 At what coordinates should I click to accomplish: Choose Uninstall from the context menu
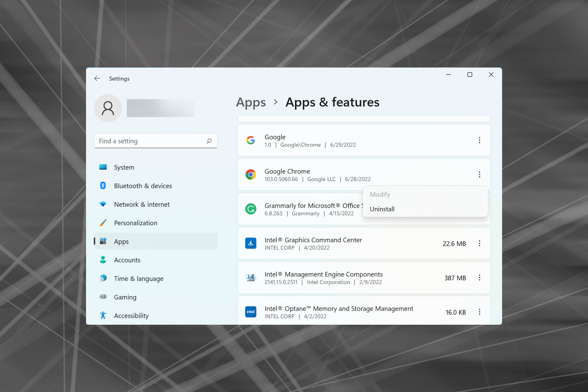pos(425,209)
